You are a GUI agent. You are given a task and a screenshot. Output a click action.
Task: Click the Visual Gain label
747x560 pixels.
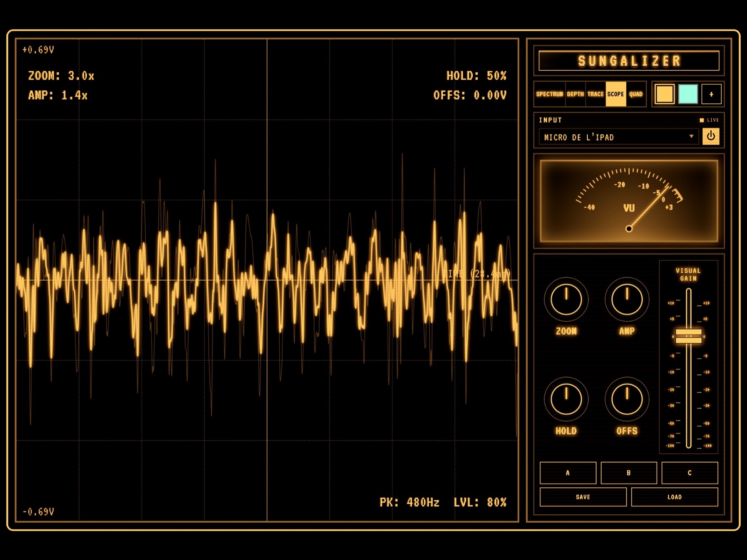click(688, 274)
